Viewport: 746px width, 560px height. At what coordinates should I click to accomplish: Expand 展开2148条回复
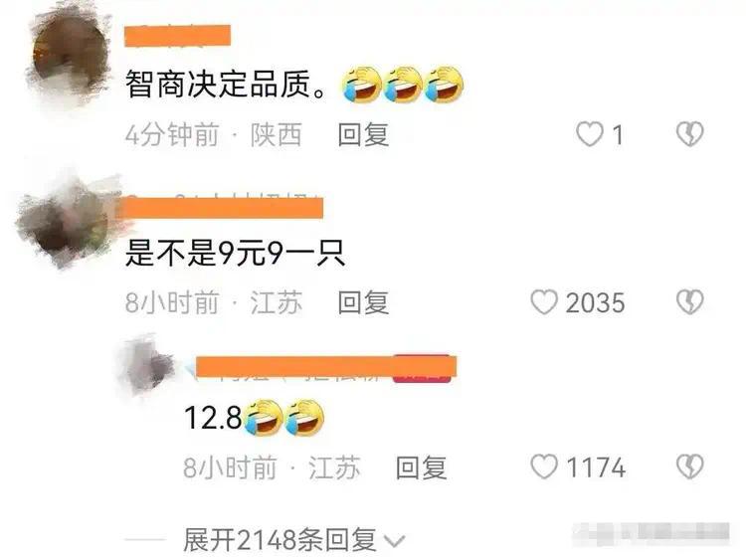[x=293, y=540]
